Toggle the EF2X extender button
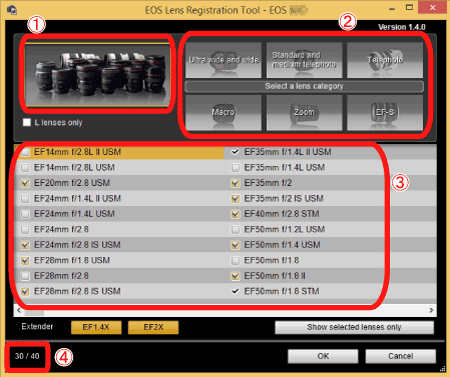Screen dimensions: 450x377 [x=153, y=327]
